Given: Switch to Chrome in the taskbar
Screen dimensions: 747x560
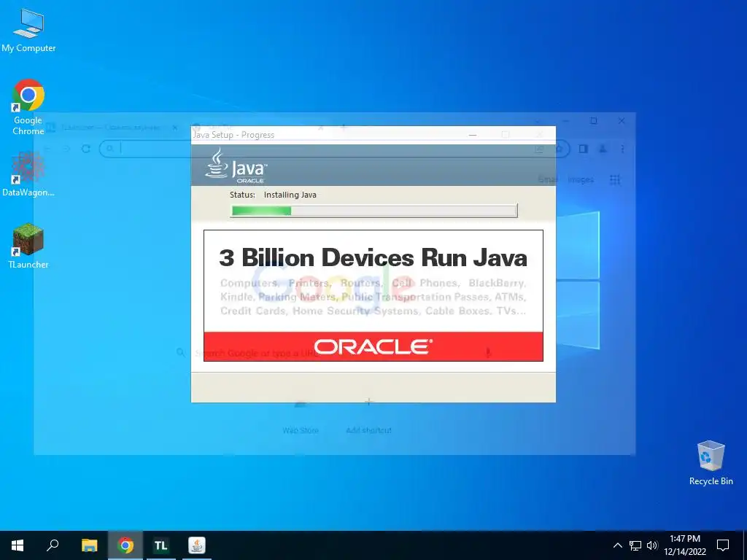Looking at the screenshot, I should [x=125, y=545].
